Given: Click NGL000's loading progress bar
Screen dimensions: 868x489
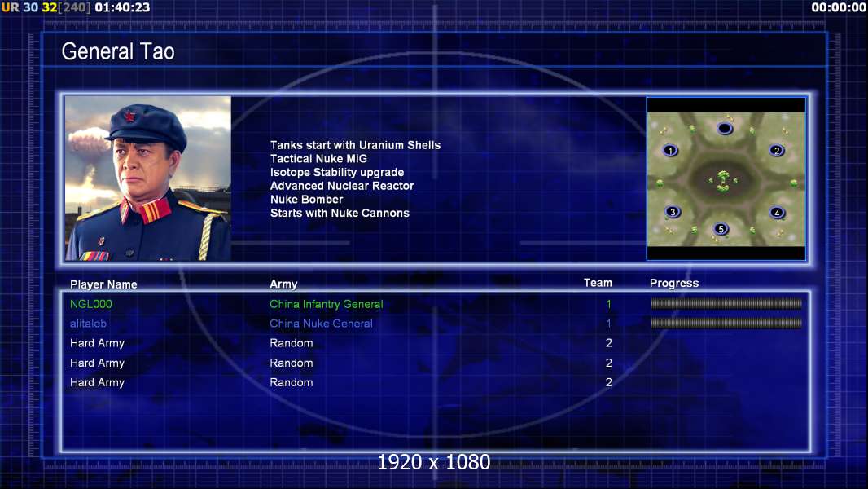Looking at the screenshot, I should point(726,303).
